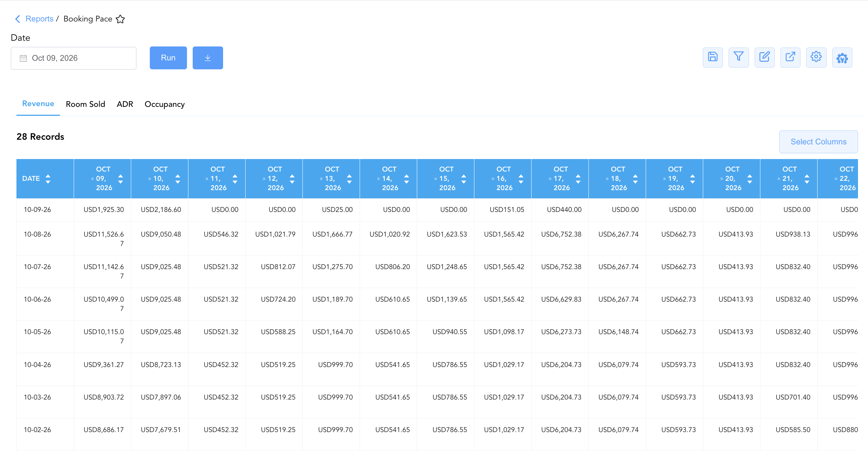Open the filter funnel icon
The width and height of the screenshot is (868, 451).
click(739, 57)
